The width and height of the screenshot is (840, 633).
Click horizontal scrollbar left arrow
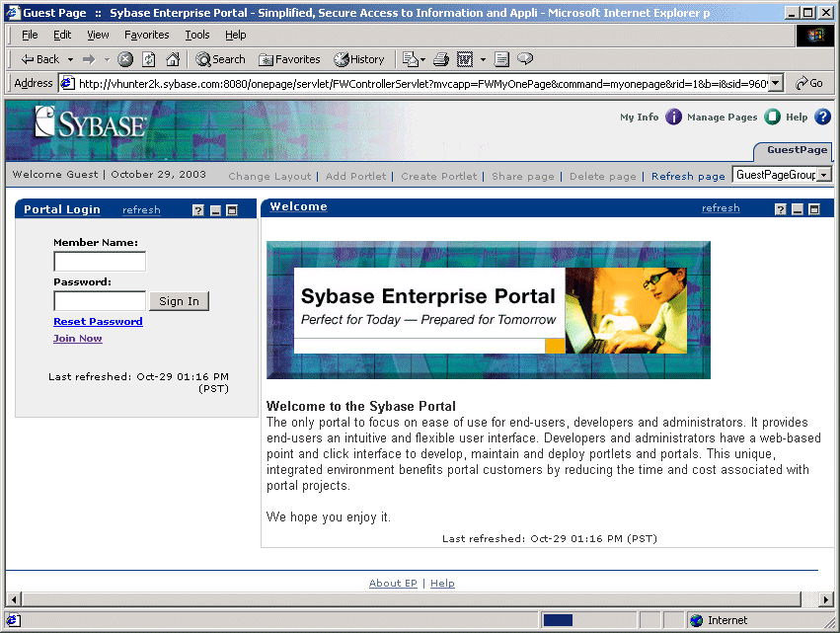(x=14, y=599)
